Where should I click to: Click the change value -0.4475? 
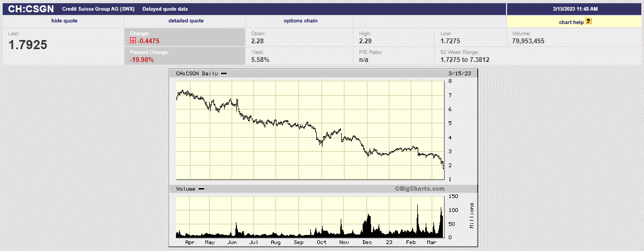coord(149,41)
